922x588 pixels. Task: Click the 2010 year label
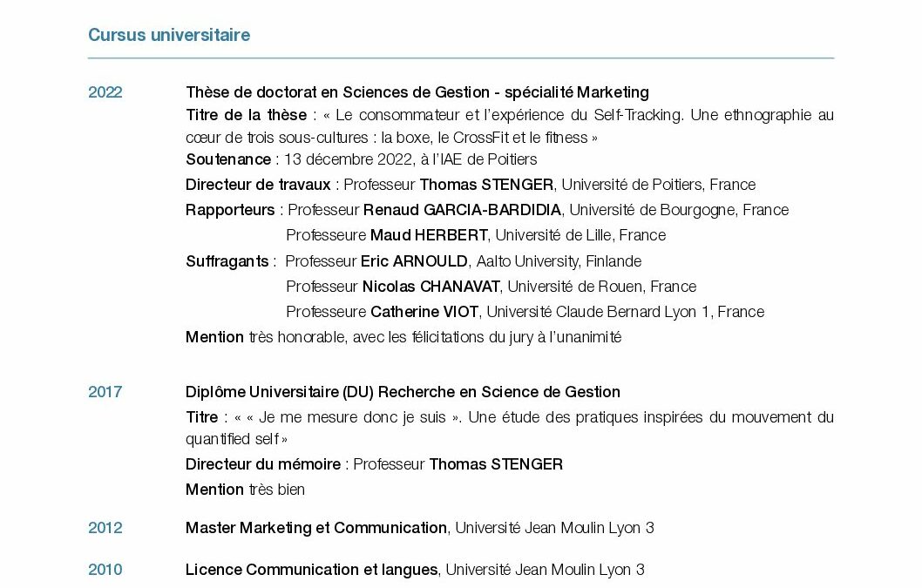click(x=105, y=570)
